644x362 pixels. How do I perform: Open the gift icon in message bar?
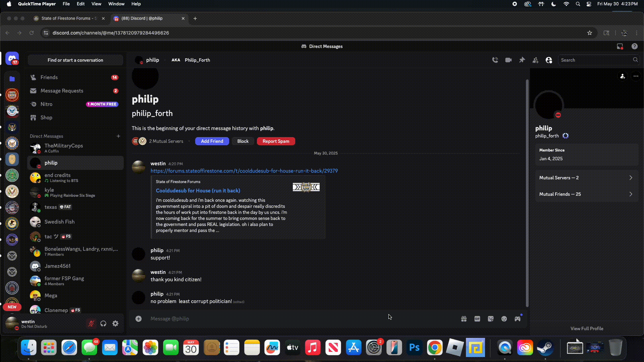coord(464,319)
